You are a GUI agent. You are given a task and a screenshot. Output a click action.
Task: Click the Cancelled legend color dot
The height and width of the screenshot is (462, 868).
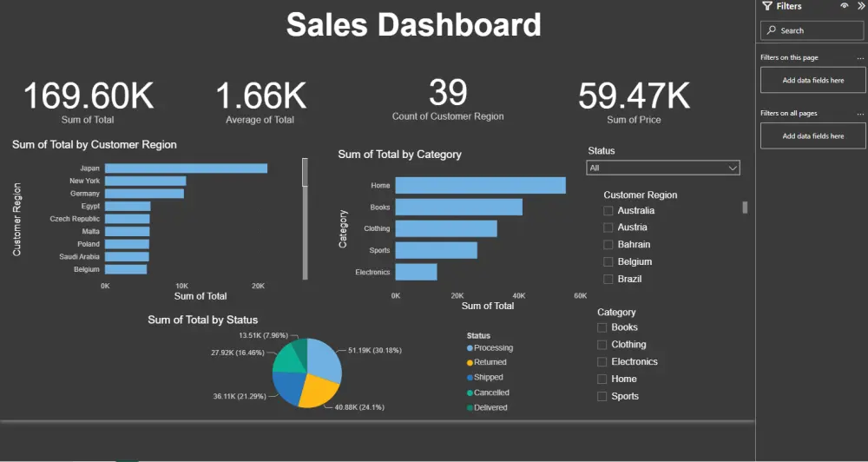coord(470,393)
